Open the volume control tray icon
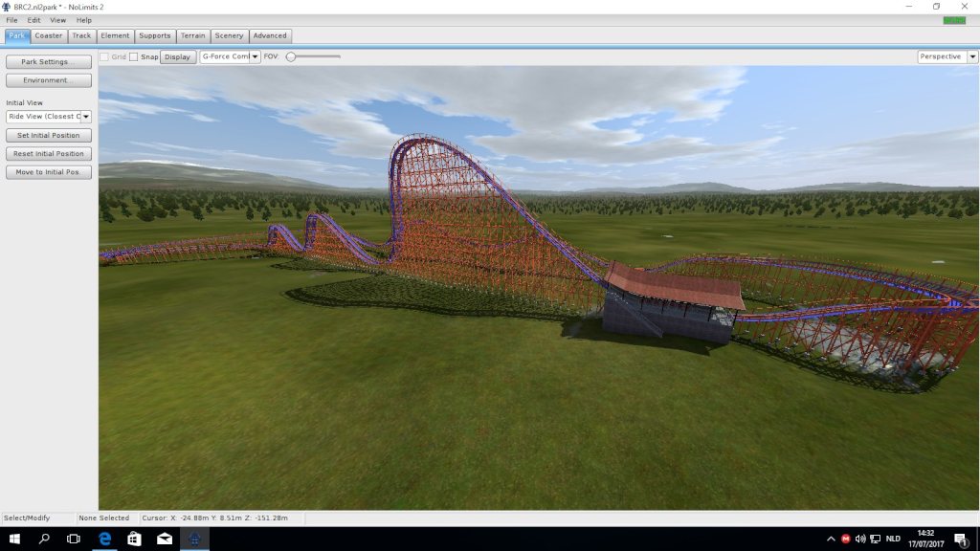The width and height of the screenshot is (980, 551). (x=860, y=539)
